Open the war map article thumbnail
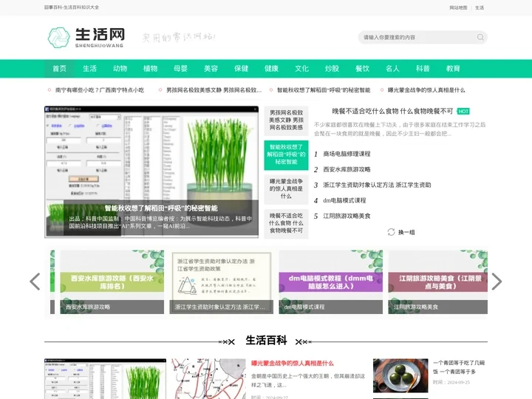Image resolution: width=532 pixels, height=399 pixels. coord(208,378)
